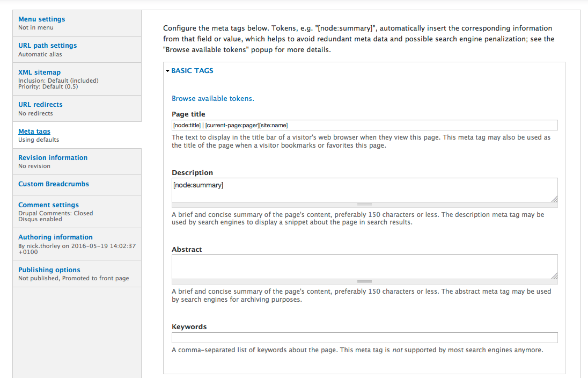Click into the Description textarea
The image size is (588, 378).
pyautogui.click(x=364, y=190)
